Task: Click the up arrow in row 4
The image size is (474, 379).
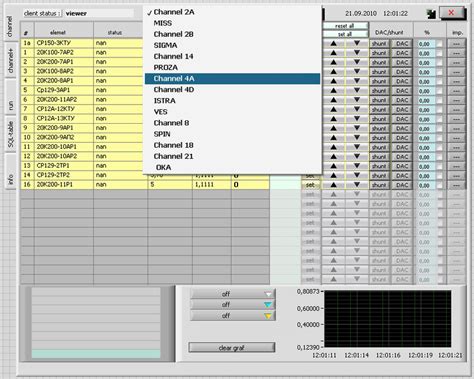Action: [x=333, y=81]
